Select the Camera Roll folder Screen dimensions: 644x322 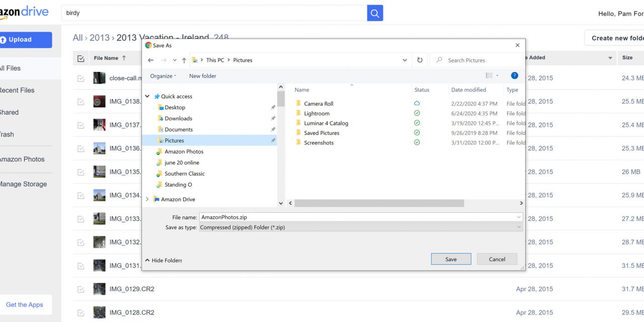[318, 104]
